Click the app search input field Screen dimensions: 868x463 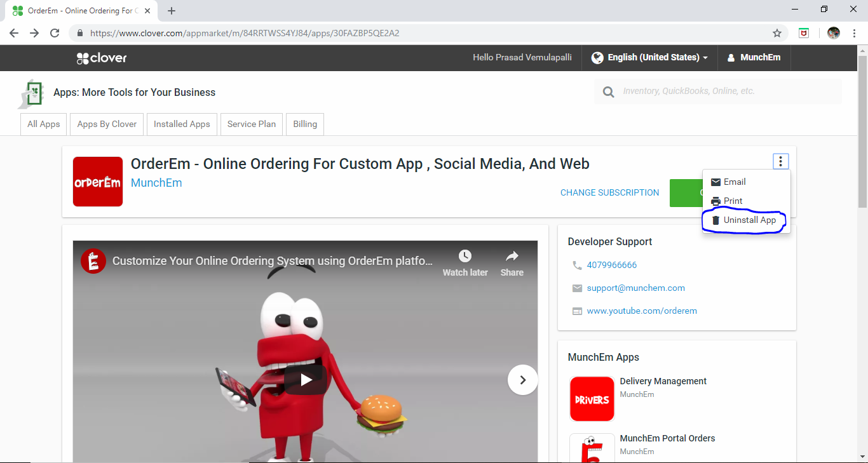coord(724,91)
